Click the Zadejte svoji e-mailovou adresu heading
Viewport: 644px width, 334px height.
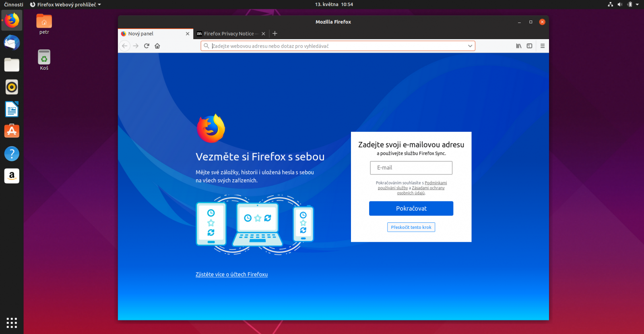[x=411, y=145]
